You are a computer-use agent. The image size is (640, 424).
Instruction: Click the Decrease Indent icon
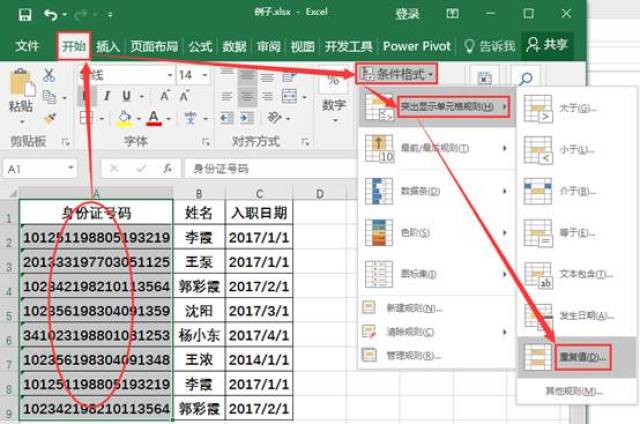[x=227, y=119]
